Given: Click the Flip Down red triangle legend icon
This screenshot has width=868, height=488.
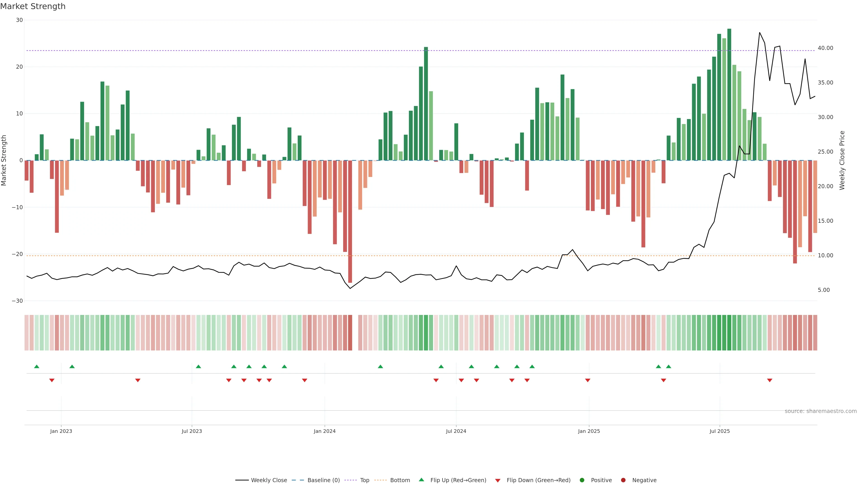Looking at the screenshot, I should (x=498, y=481).
